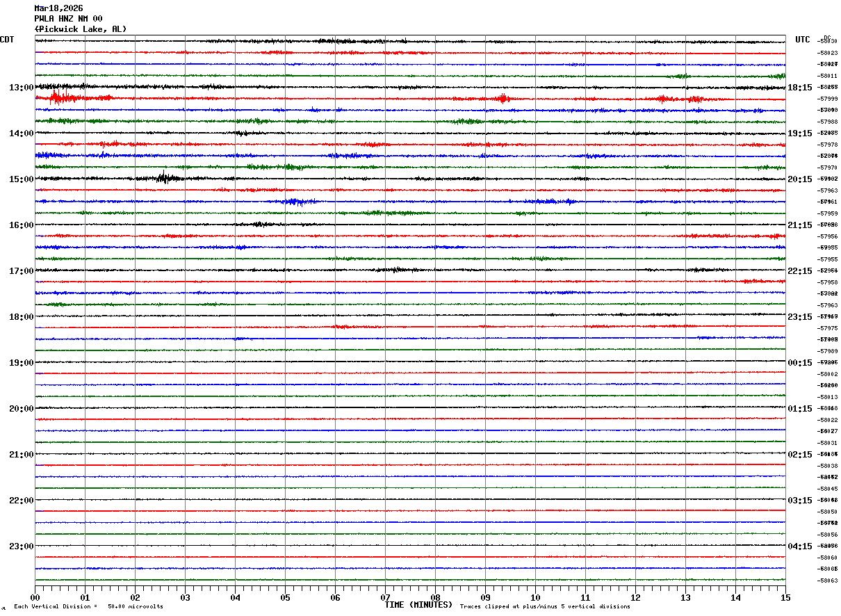Screen dimensions: 841x616
Task: Click the 02:15 UTC time label
Action: [x=800, y=455]
